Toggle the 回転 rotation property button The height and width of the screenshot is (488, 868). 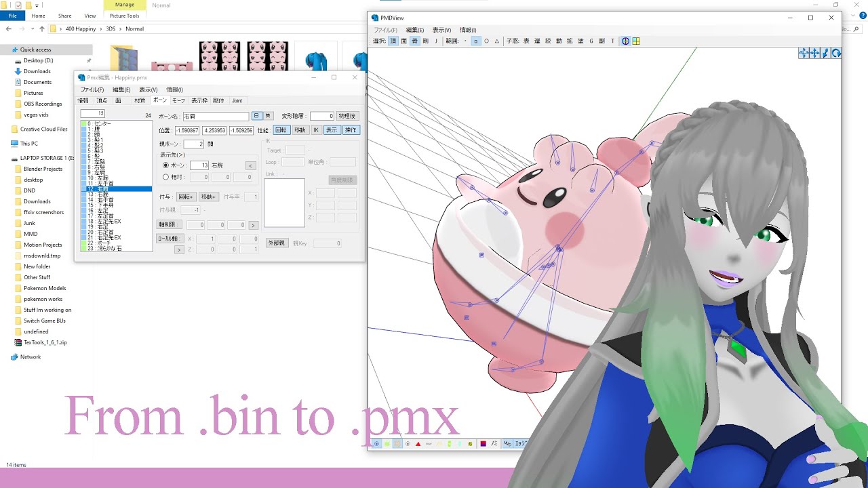point(281,129)
